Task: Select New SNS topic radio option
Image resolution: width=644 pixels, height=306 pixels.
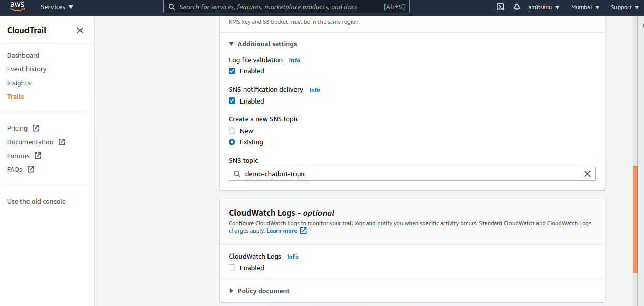Action: point(232,131)
